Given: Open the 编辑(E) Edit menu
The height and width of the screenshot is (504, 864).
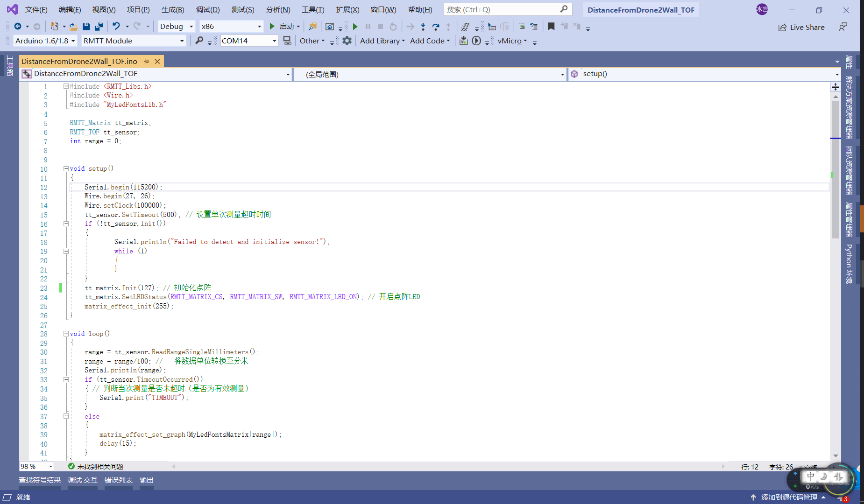Looking at the screenshot, I should pos(70,9).
